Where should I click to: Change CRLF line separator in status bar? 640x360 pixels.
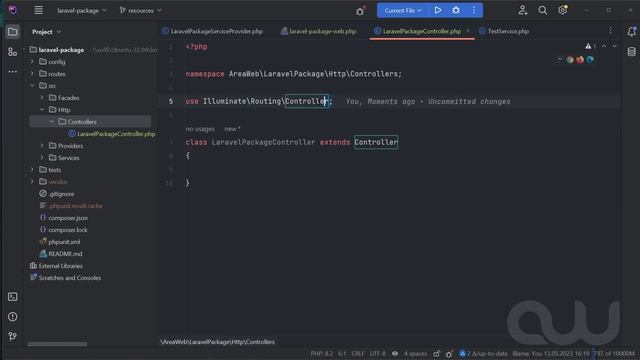(358, 353)
